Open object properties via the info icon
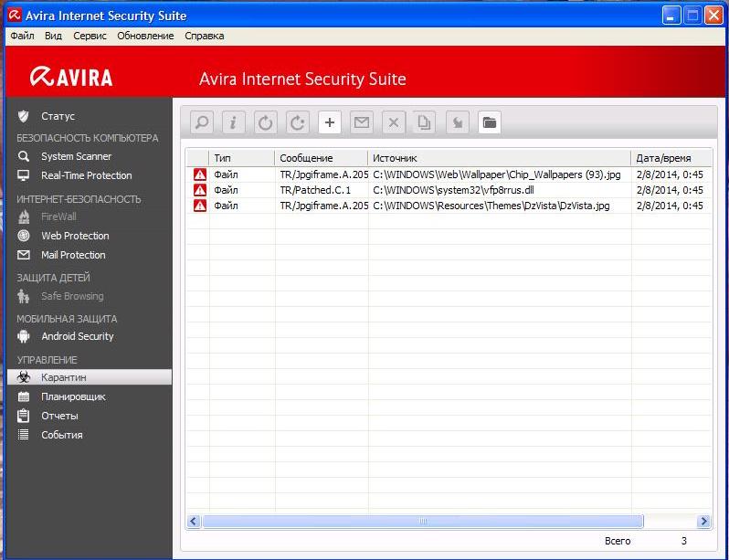 [x=234, y=122]
